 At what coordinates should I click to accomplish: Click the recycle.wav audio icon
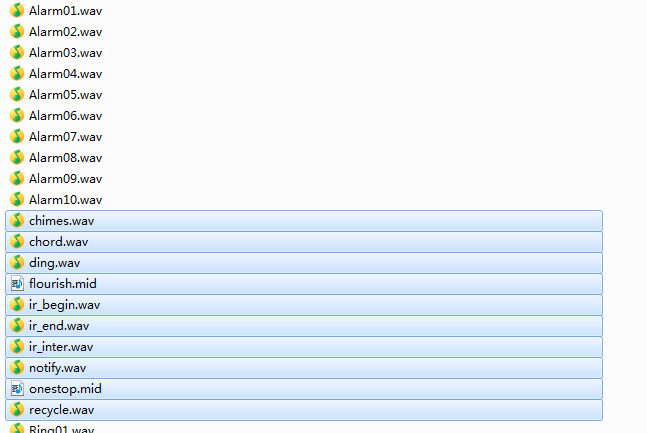[x=17, y=409]
